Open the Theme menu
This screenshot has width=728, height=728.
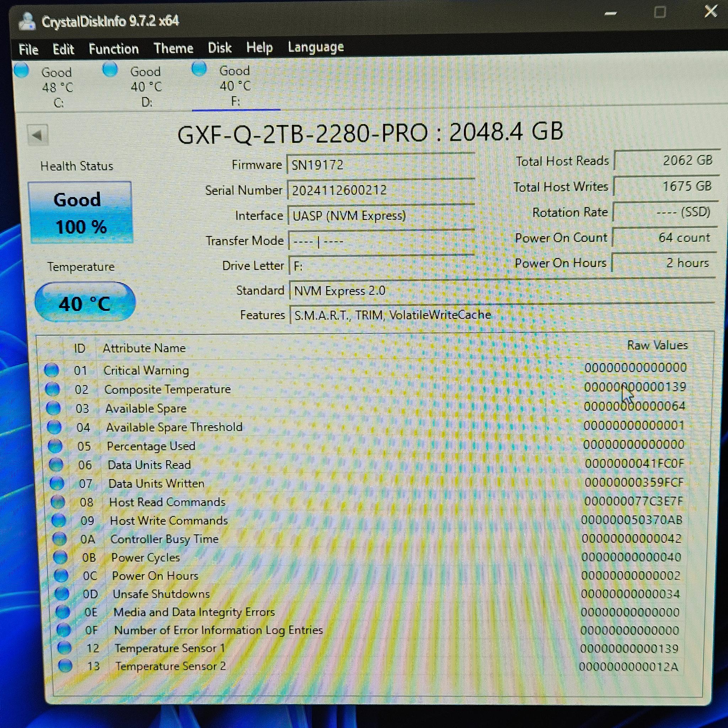173,48
